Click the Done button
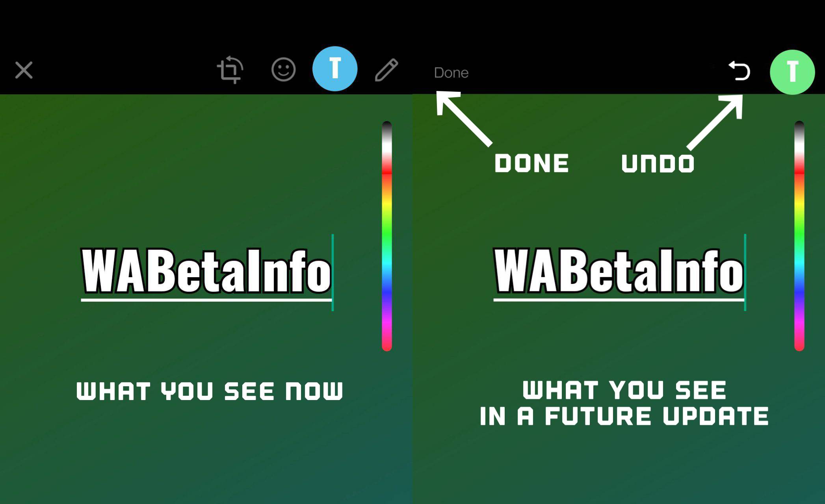The image size is (825, 504). (x=452, y=71)
